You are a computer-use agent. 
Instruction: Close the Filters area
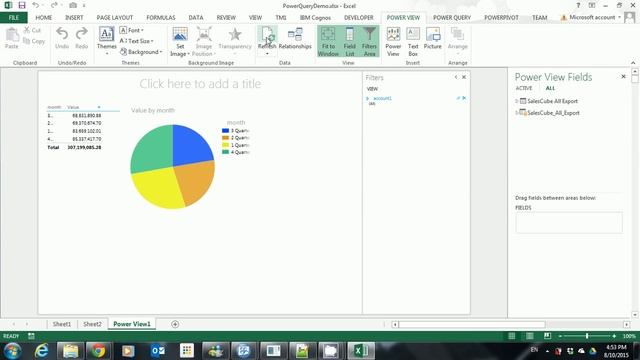(464, 77)
